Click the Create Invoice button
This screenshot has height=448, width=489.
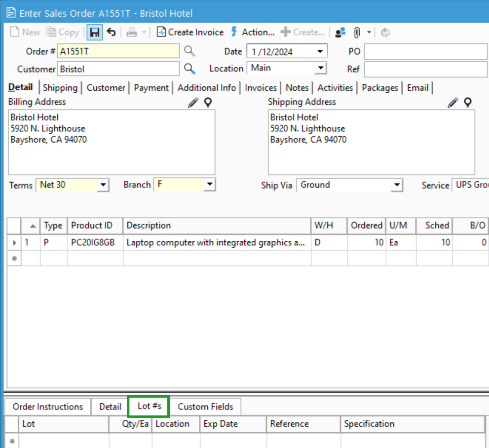[x=190, y=32]
